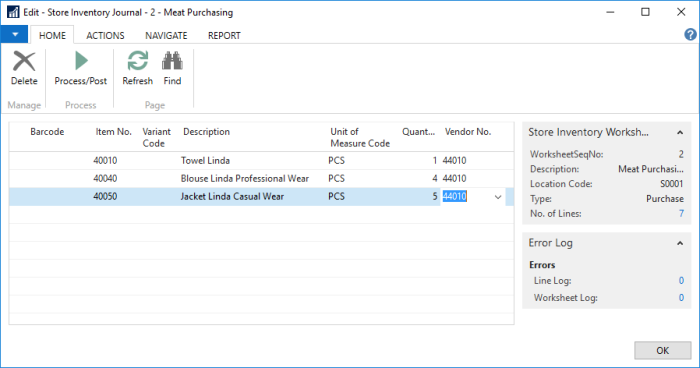Collapse the Error Log factbox
The width and height of the screenshot is (700, 368).
(680, 243)
